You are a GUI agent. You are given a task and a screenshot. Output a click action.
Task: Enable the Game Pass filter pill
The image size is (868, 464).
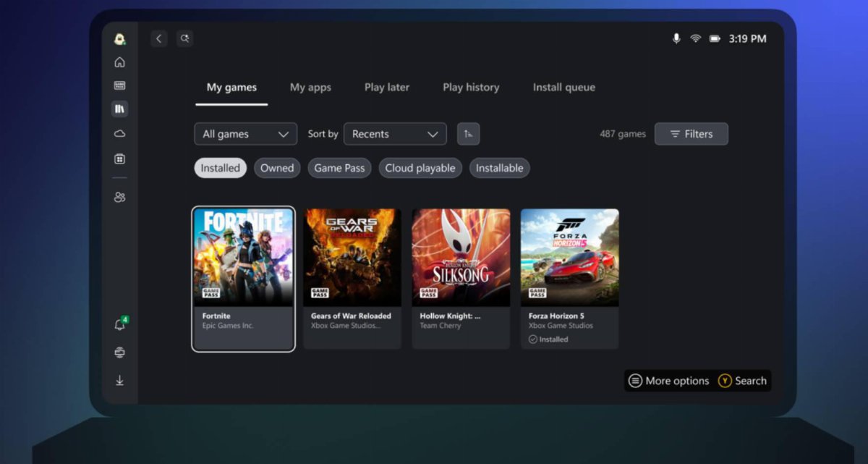point(339,167)
